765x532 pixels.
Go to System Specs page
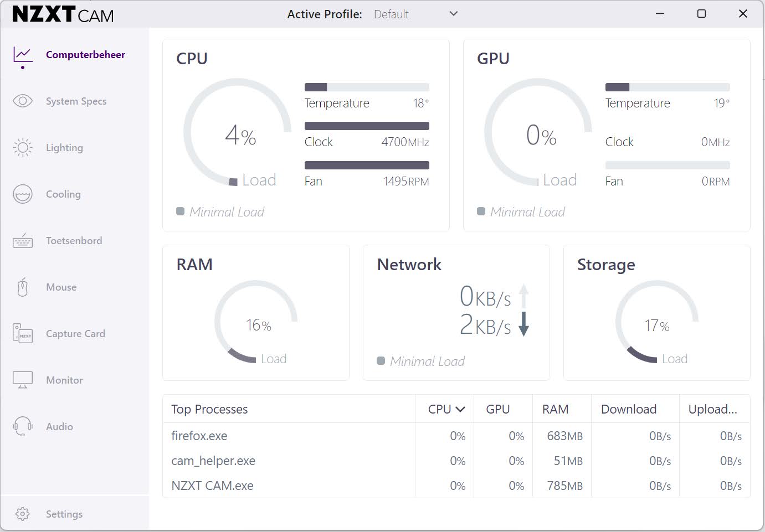click(x=76, y=101)
